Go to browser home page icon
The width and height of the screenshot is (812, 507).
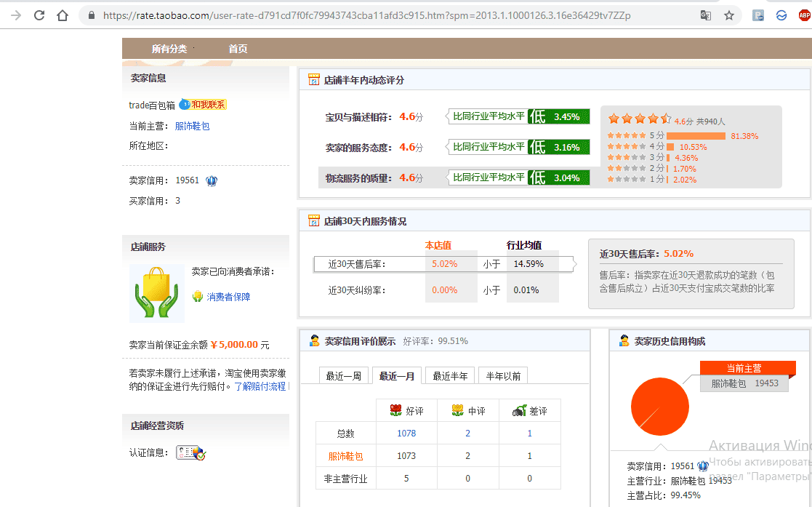point(62,15)
